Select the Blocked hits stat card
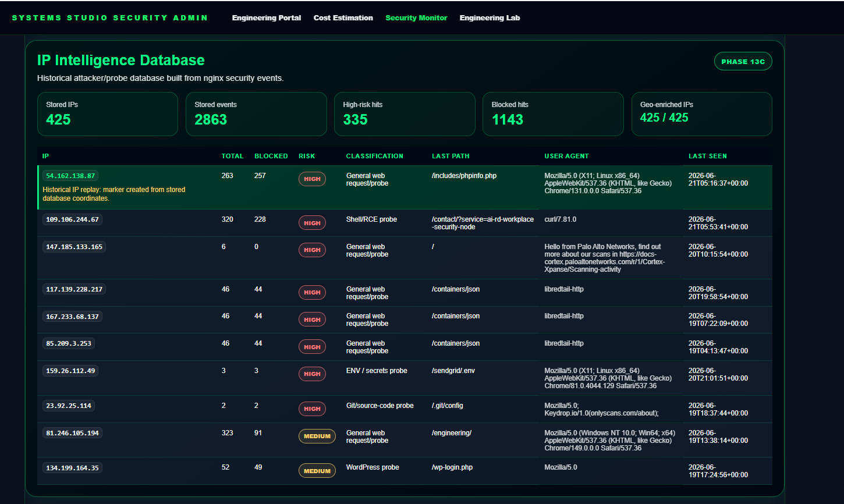 tap(553, 114)
